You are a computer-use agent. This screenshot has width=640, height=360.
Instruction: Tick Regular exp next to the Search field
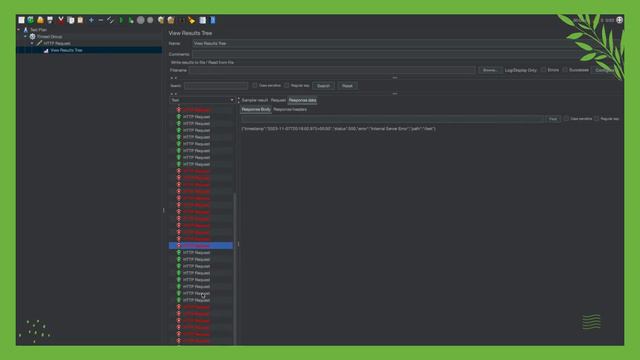click(287, 85)
